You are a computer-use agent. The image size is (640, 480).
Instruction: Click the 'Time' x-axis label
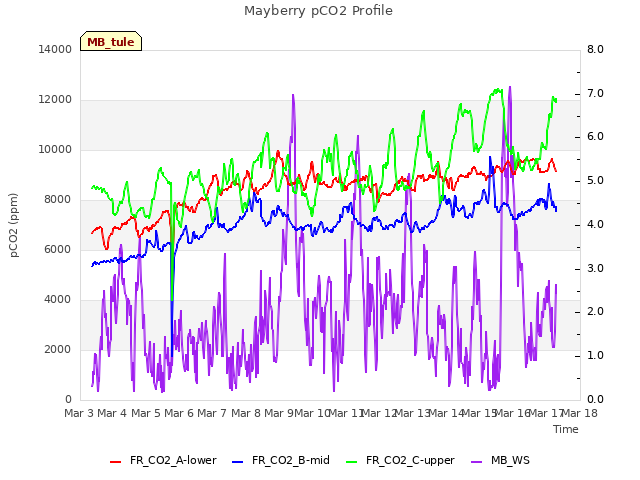click(x=566, y=429)
